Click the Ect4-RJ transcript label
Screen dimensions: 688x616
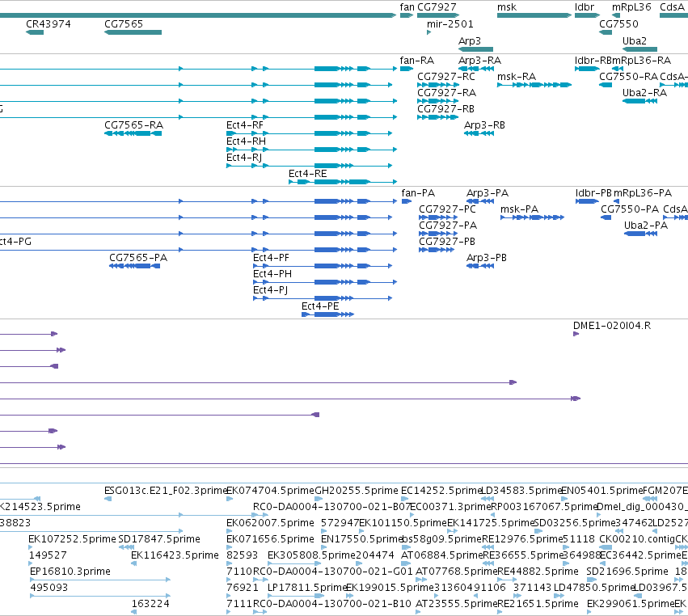coord(244,158)
